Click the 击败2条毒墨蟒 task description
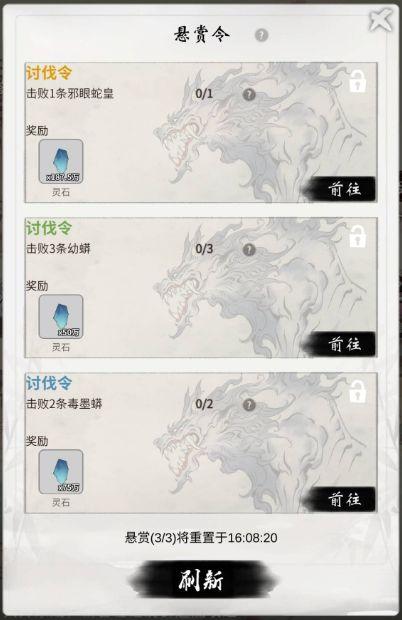The width and height of the screenshot is (402, 620). [x=64, y=404]
